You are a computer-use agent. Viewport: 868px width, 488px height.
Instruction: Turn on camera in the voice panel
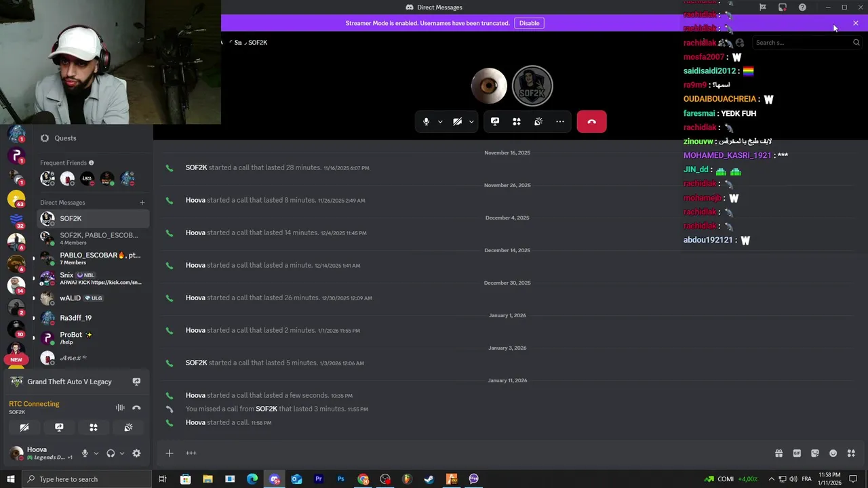coord(24,427)
